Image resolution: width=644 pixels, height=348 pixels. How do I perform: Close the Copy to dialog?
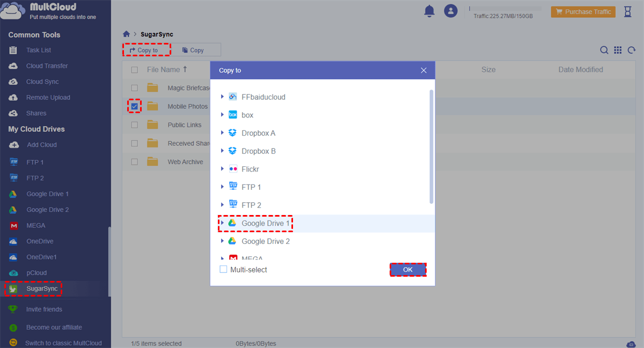tap(423, 70)
